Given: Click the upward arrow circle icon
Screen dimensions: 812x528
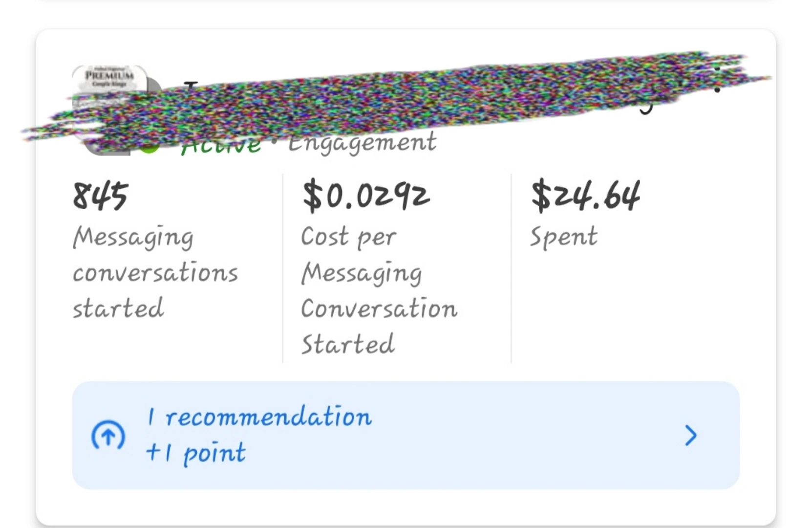Looking at the screenshot, I should pos(108,435).
